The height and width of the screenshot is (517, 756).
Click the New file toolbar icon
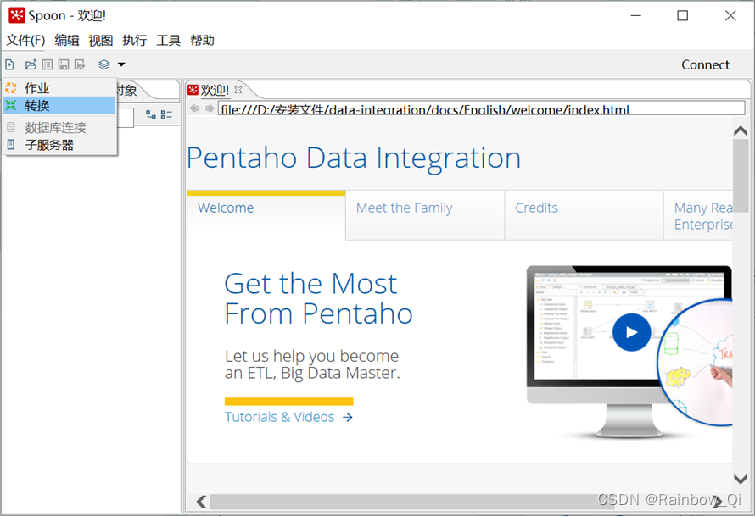pos(10,64)
